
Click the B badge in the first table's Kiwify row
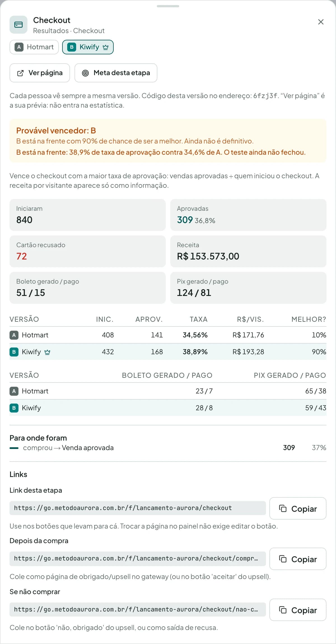coord(14,352)
